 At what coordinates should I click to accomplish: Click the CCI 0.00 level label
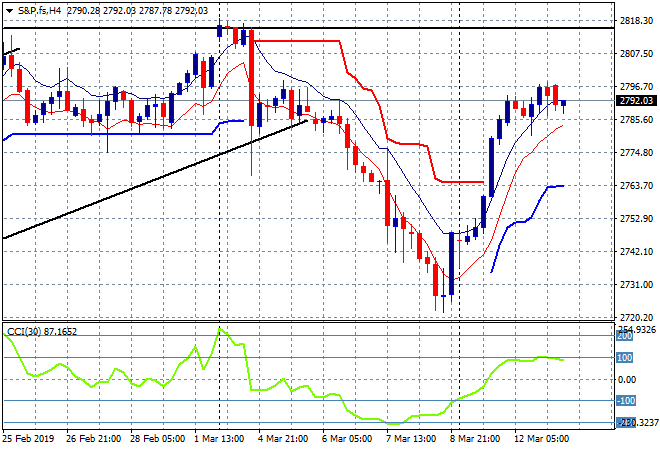coord(627,380)
